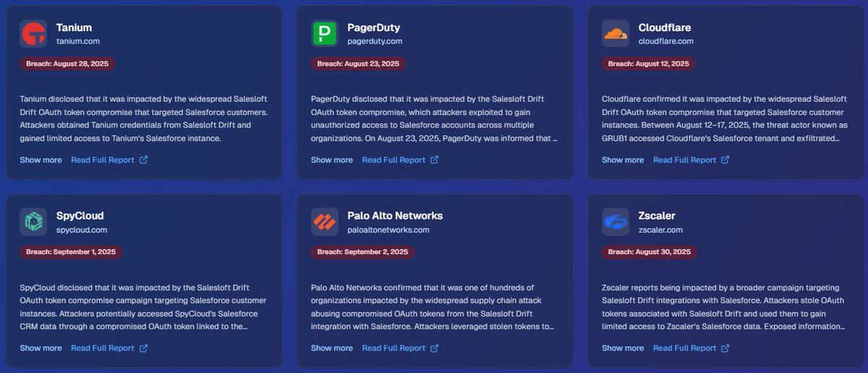Click the spycloud.com domain text
The height and width of the screenshot is (373, 868).
coord(82,230)
